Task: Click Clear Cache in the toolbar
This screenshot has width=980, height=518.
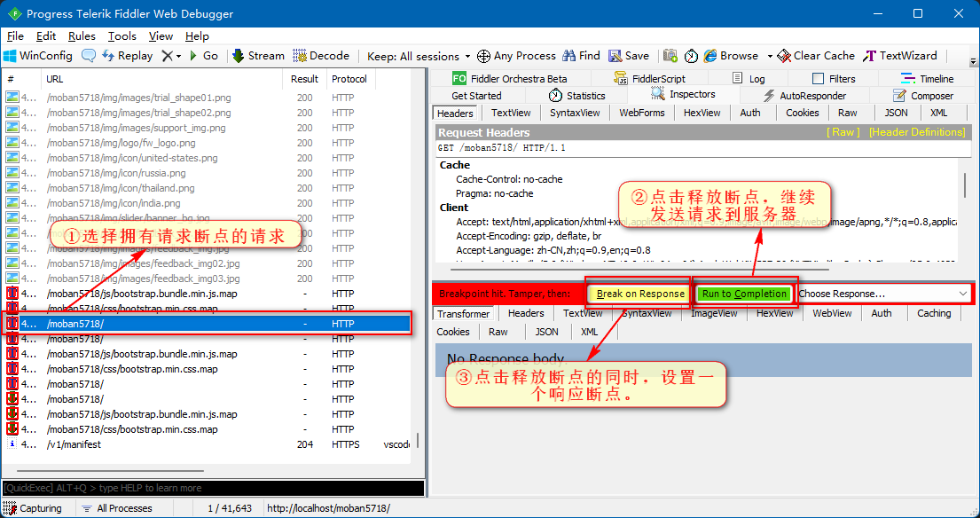Action: coord(816,56)
